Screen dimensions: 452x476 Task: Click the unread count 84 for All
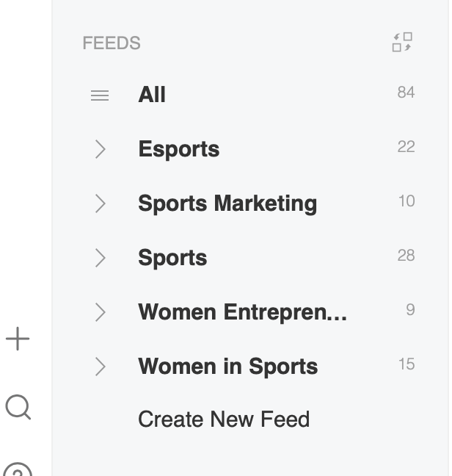click(406, 93)
